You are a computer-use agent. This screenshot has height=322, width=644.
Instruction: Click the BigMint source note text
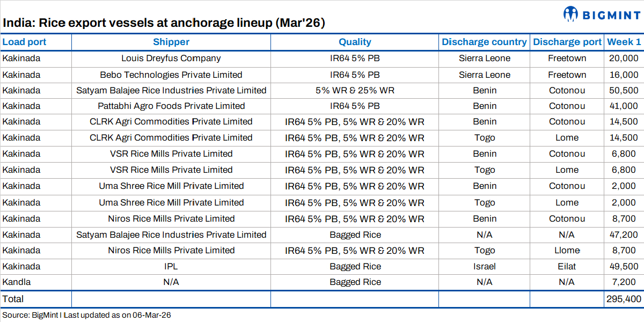pyautogui.click(x=86, y=315)
